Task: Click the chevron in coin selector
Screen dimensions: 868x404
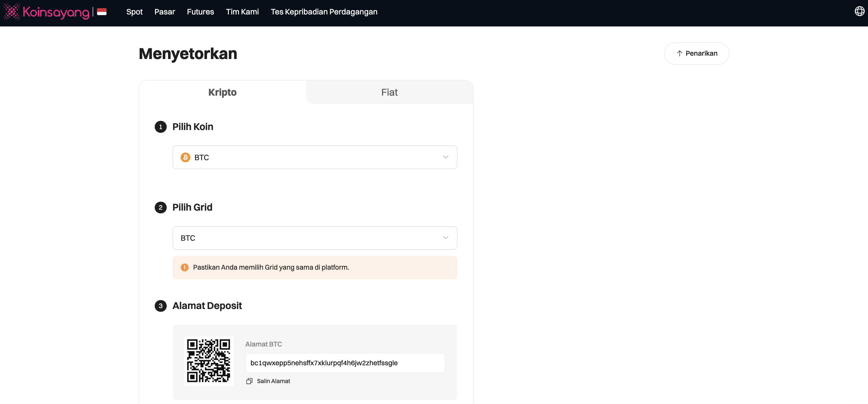Action: point(445,157)
